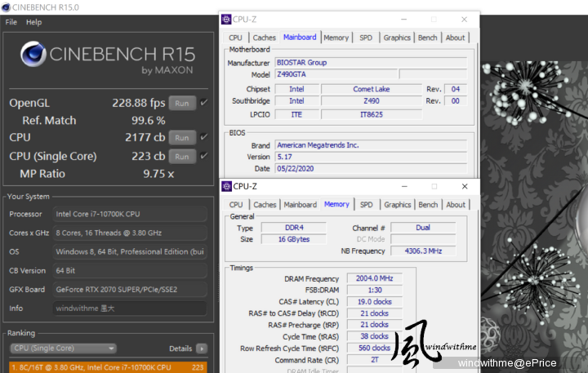Close the upper CPU-Z window
Viewport: 588px width, 373px height.
click(464, 19)
